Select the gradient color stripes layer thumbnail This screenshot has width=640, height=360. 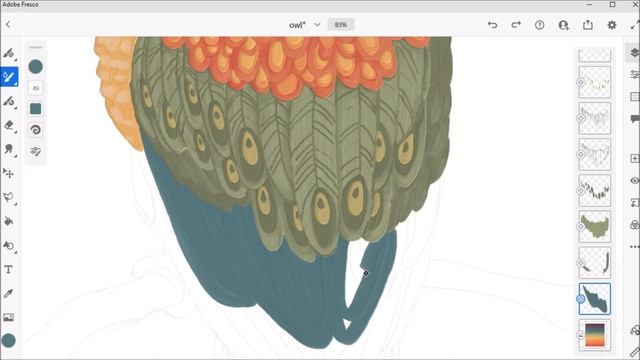pos(595,335)
